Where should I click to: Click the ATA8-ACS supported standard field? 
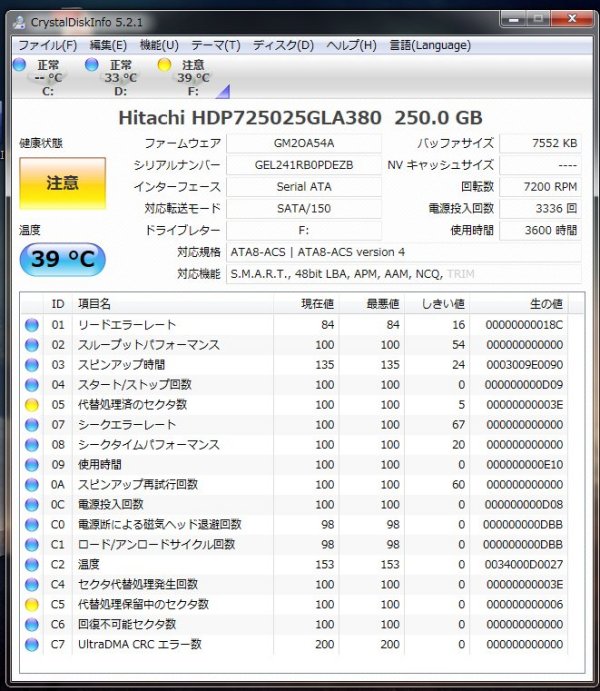pyautogui.click(x=404, y=252)
